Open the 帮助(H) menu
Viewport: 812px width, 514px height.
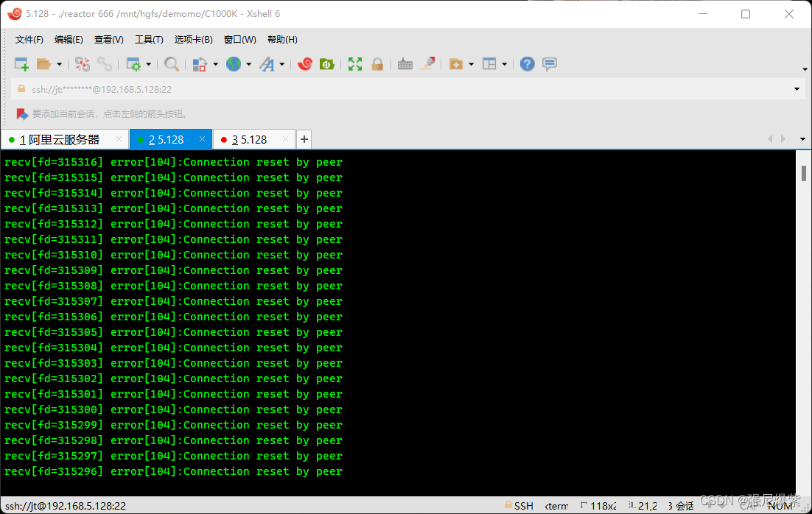click(282, 40)
